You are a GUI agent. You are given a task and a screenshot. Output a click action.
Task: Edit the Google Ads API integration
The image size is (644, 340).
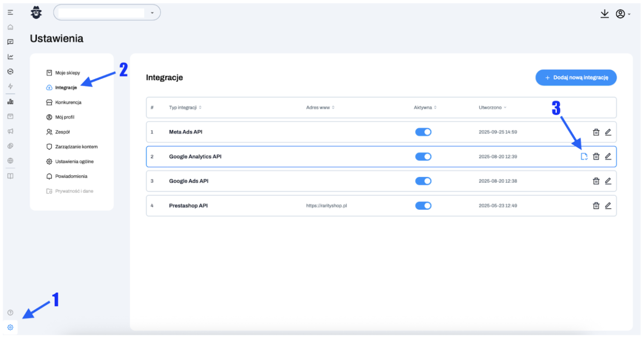(608, 181)
